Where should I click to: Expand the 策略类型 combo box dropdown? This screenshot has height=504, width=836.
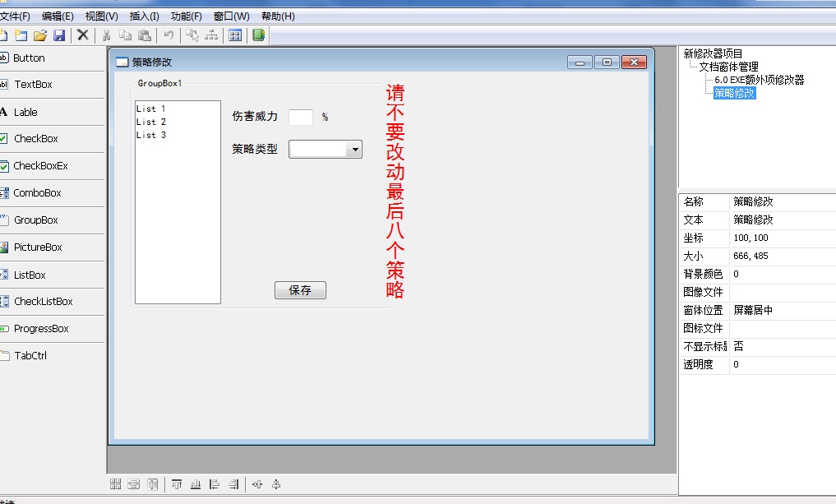click(x=355, y=150)
